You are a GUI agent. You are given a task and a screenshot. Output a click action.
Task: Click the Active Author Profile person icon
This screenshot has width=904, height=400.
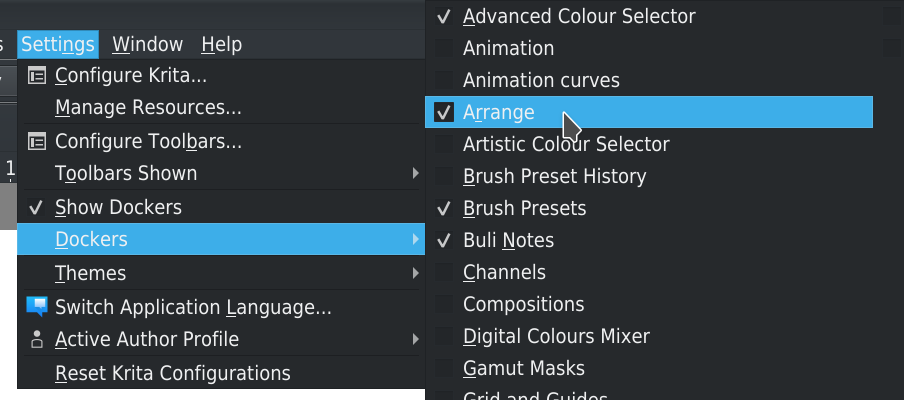click(x=37, y=339)
